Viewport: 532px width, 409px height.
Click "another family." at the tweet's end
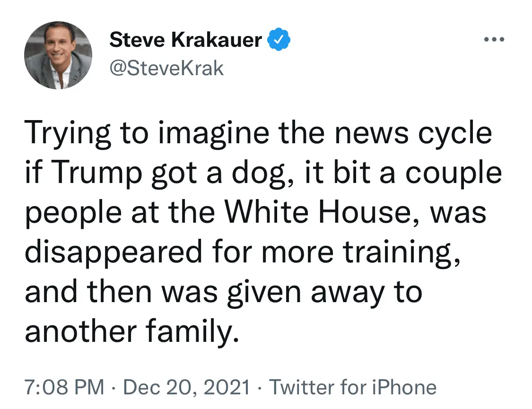pos(130,332)
